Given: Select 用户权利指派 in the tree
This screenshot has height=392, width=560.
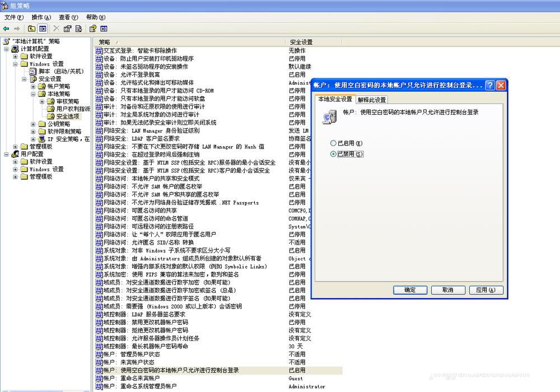Looking at the screenshot, I should [x=73, y=109].
